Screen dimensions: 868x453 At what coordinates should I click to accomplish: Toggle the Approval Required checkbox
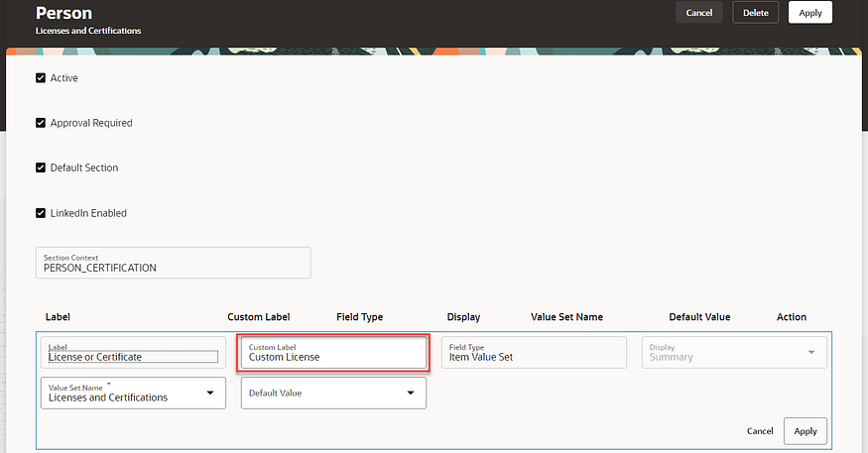tap(41, 123)
